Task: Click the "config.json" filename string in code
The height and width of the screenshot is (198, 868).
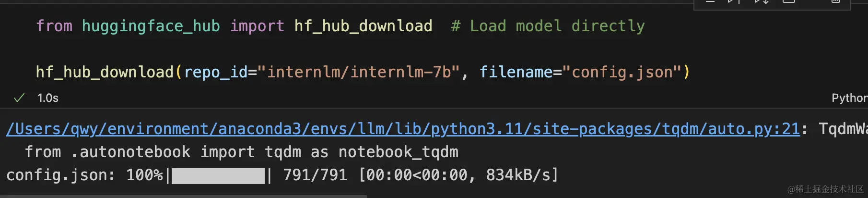Action: (622, 73)
